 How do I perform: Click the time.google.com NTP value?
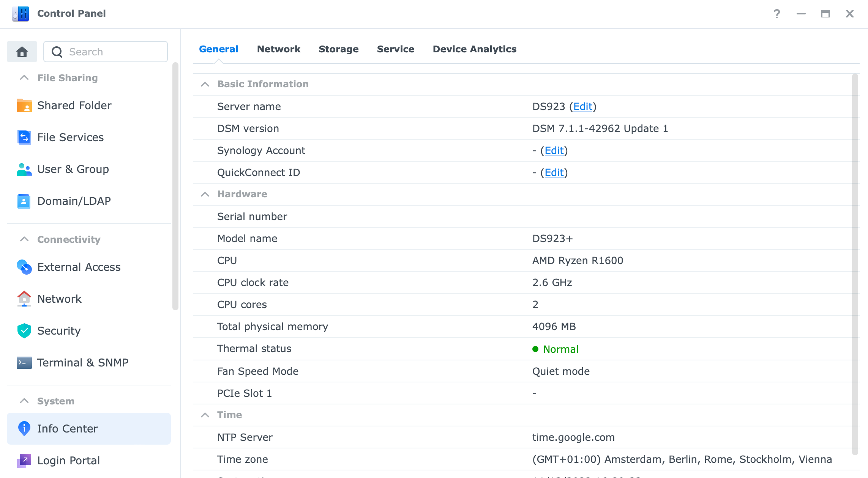(573, 437)
